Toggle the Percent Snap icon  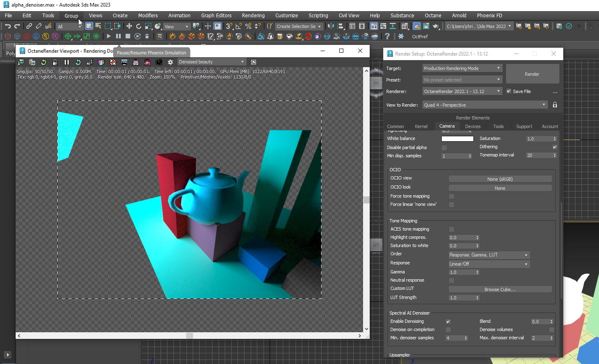coord(248,26)
